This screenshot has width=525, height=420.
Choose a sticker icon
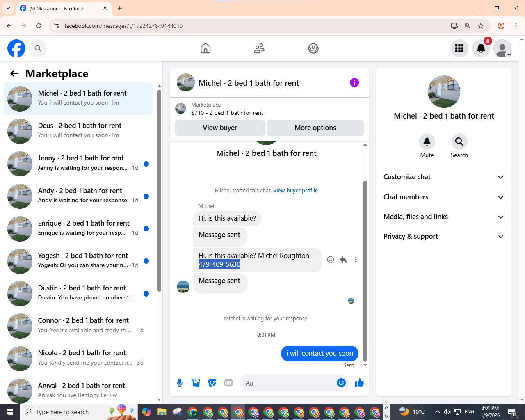click(212, 383)
